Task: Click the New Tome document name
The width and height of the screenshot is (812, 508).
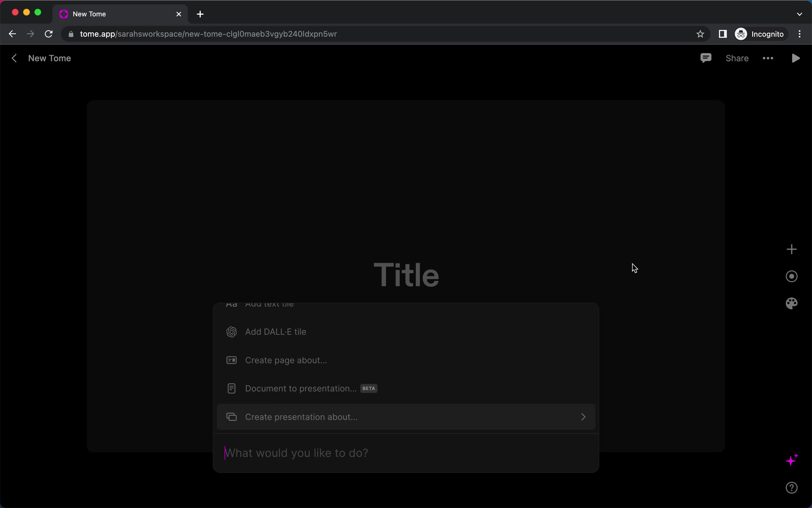Action: pos(50,58)
